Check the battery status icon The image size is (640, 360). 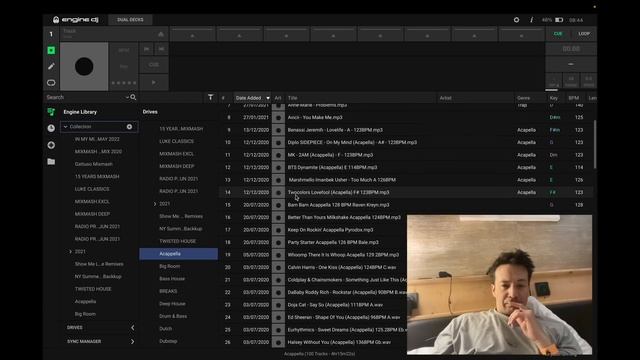559,20
